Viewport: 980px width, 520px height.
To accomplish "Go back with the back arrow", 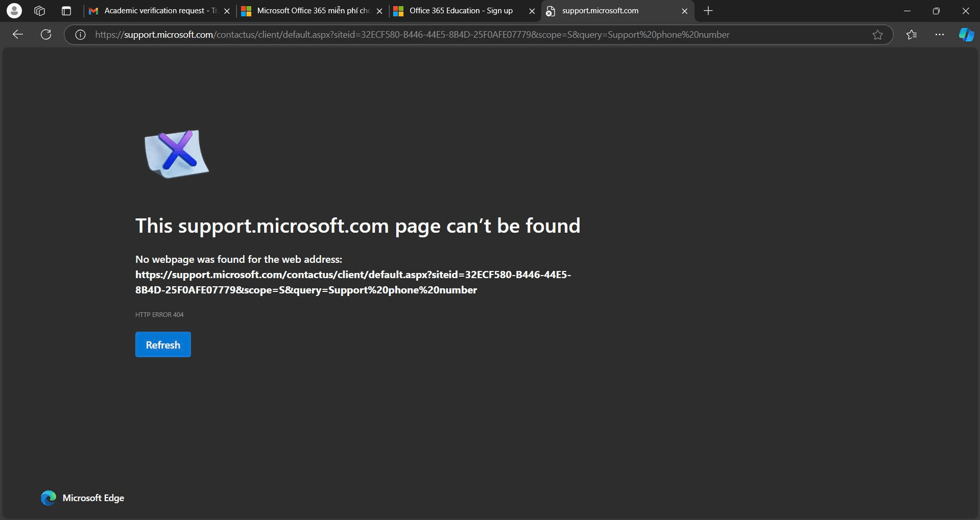I will [x=18, y=34].
